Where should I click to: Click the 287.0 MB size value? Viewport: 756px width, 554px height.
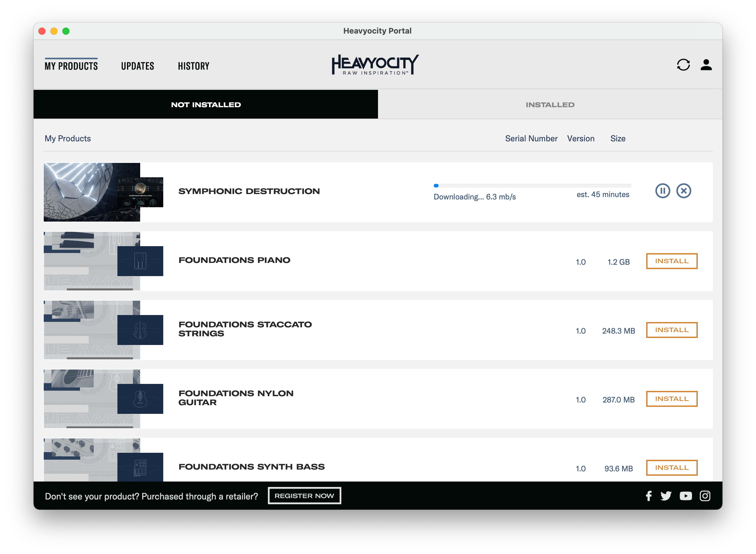click(x=619, y=400)
